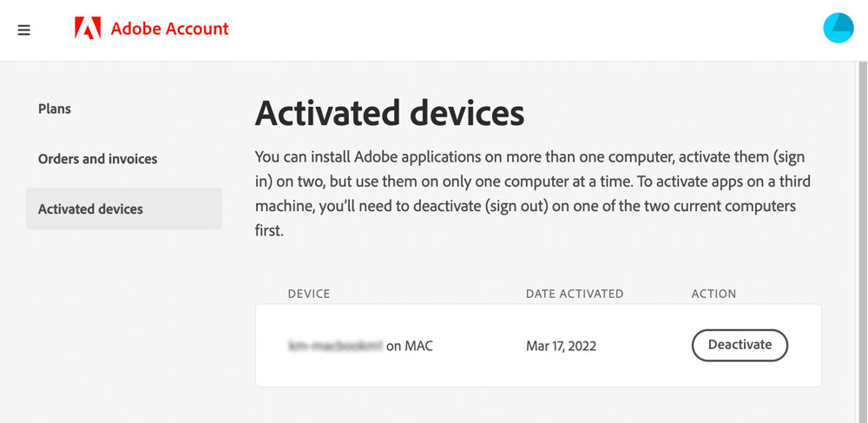Deactivate the MAC device
Screen dimensions: 868x423
(740, 345)
